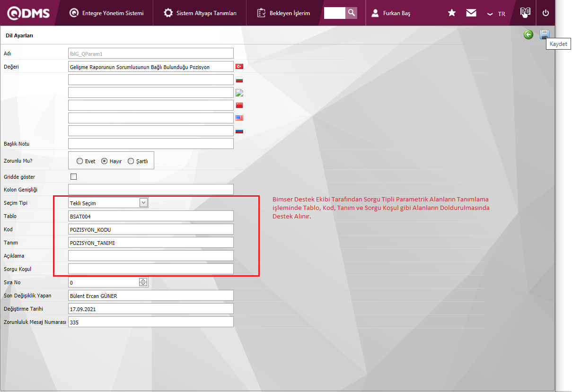
Task: Open the Entegre Yönetim Sistemi menu
Action: click(106, 13)
